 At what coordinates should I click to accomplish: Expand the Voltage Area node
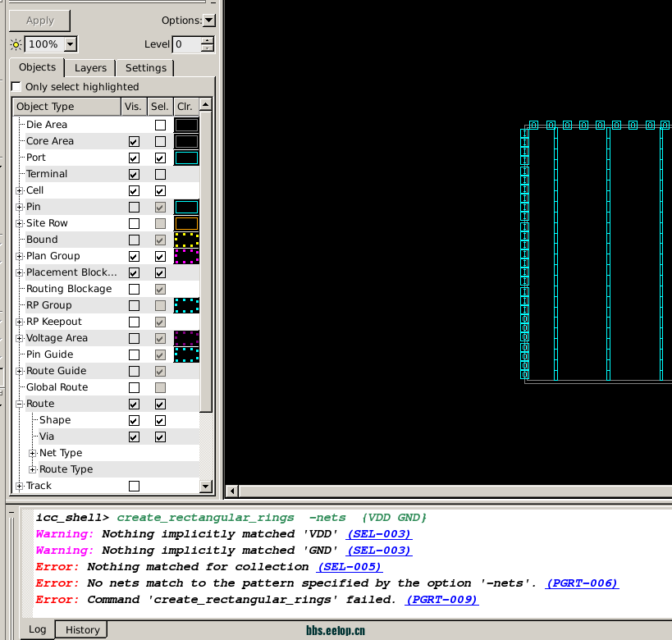20,338
